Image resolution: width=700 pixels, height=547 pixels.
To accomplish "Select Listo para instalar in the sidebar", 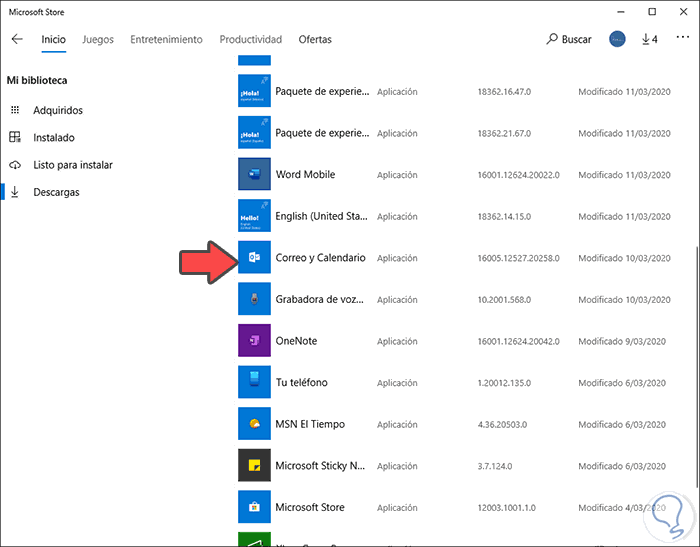I will (73, 165).
